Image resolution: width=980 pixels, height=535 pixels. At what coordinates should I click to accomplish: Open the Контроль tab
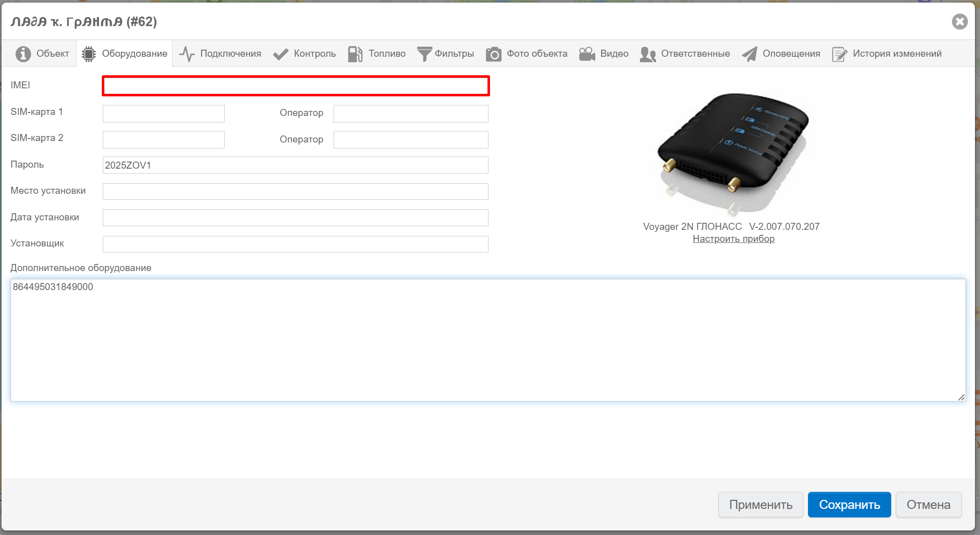click(x=304, y=54)
